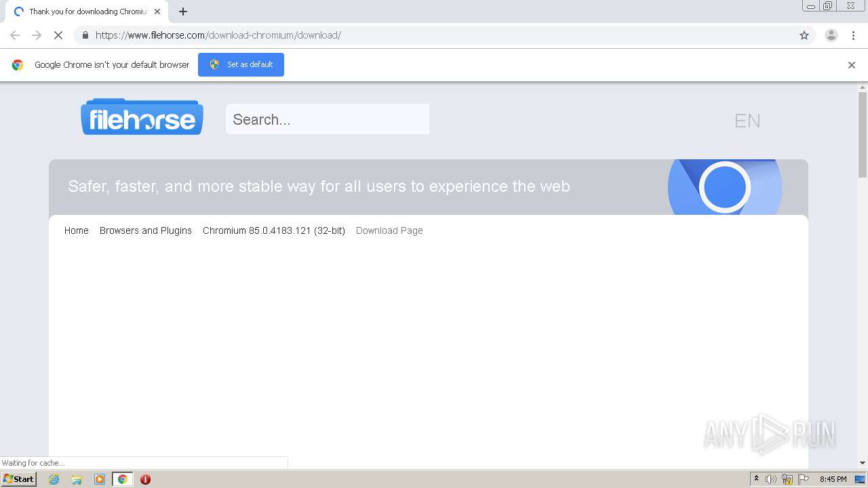Click the page scrollbar down arrow
The width and height of the screenshot is (868, 488).
click(x=863, y=463)
